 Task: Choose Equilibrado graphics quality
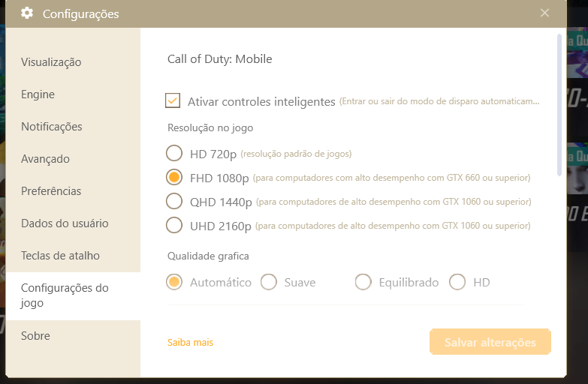tap(363, 282)
